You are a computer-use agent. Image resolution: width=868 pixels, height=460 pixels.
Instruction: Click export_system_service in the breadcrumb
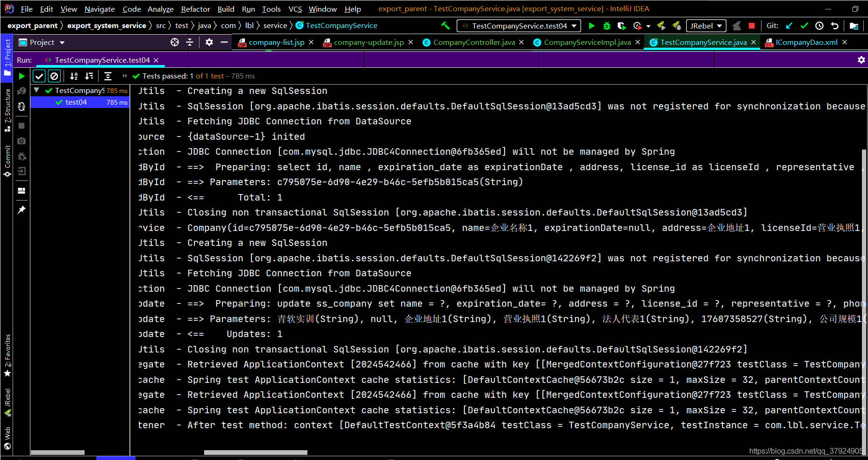[107, 26]
